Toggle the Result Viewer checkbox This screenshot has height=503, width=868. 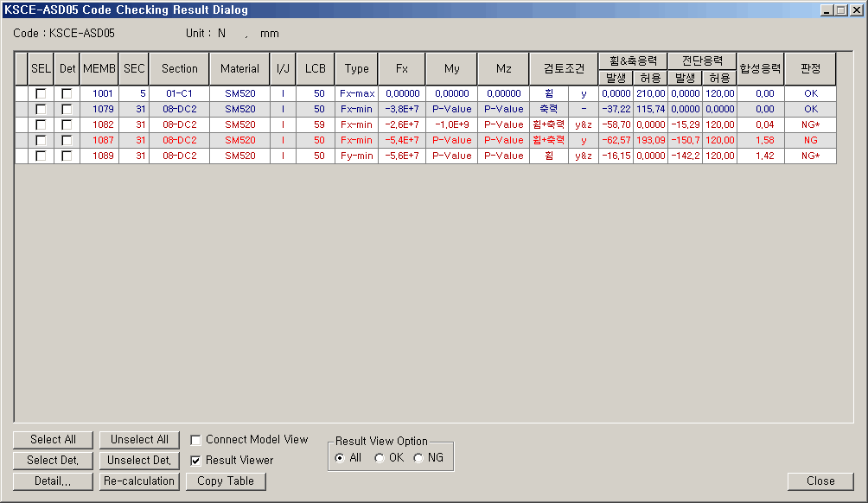pyautogui.click(x=195, y=461)
